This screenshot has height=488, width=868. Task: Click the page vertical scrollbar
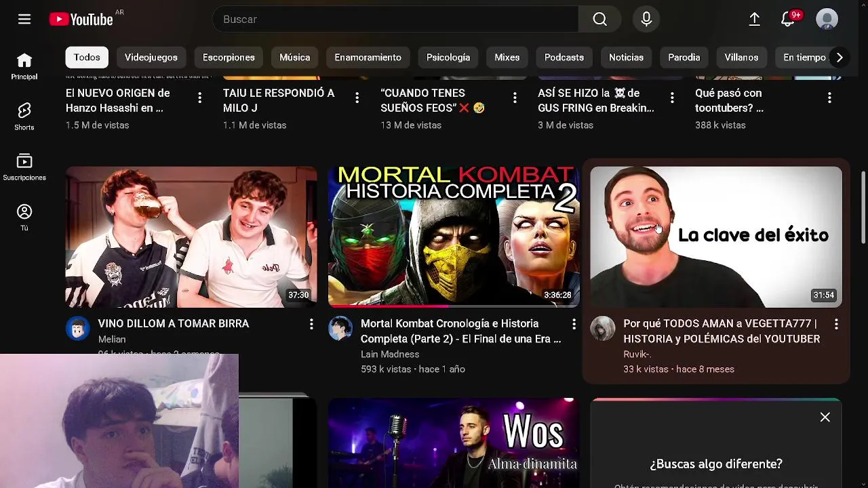click(863, 207)
